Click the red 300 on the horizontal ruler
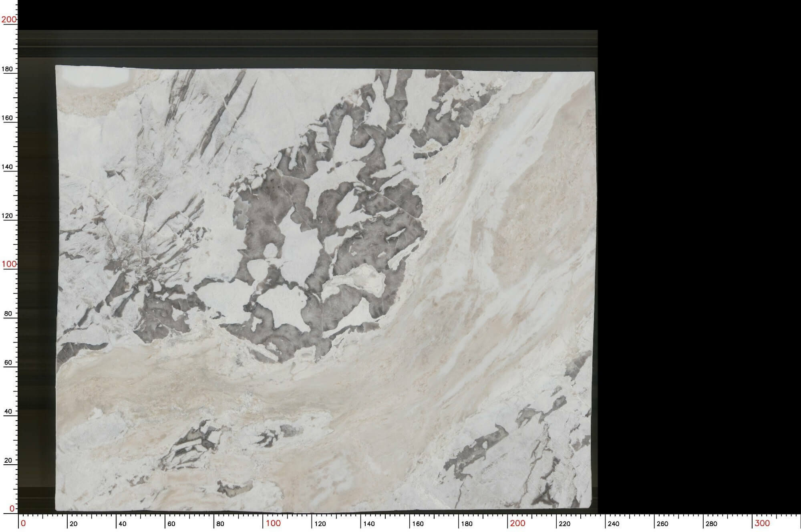The image size is (801, 532). [x=762, y=523]
